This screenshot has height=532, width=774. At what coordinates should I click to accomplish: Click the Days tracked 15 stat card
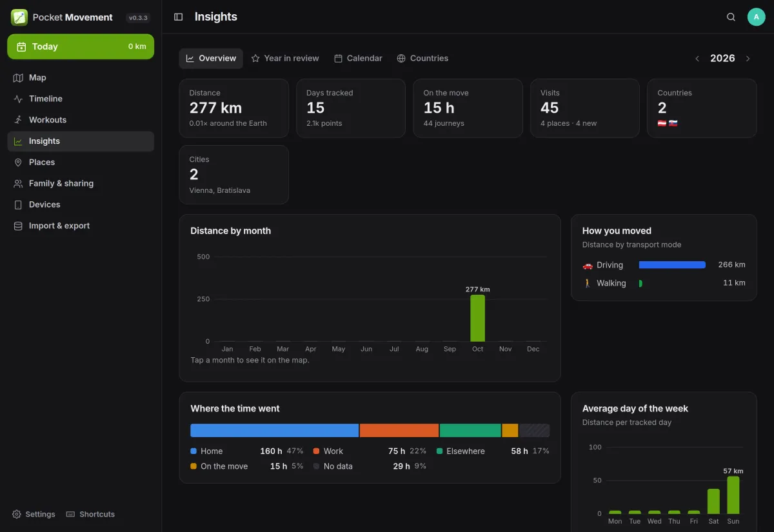[351, 108]
